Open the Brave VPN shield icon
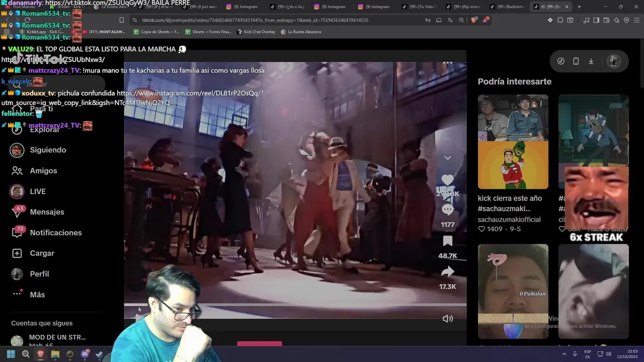The image size is (644, 362). 626,20
